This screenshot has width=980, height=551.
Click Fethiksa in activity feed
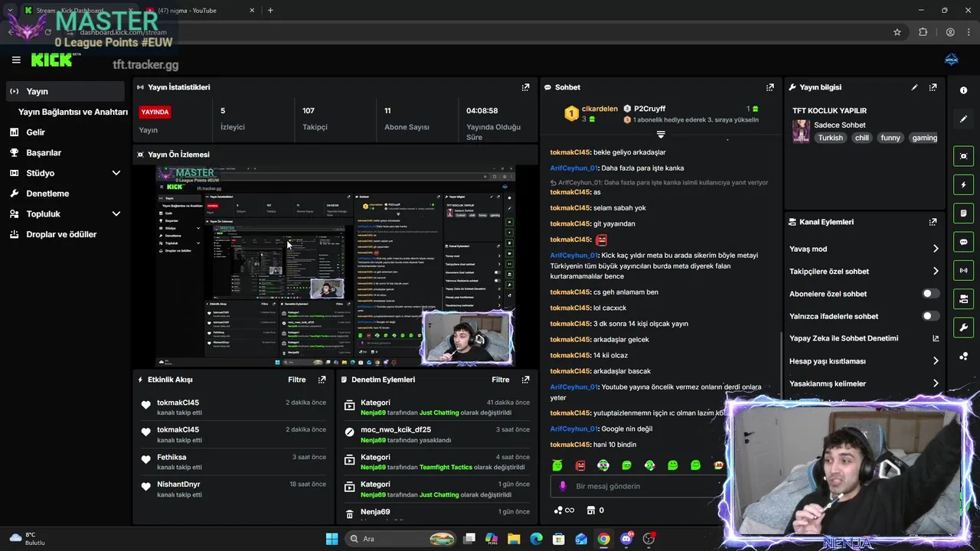(x=171, y=457)
